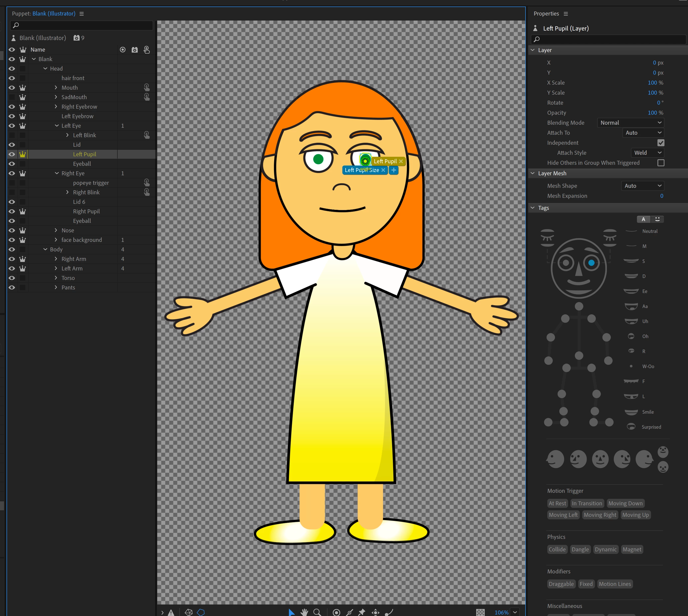Toggle transparency checkerboard background icon
688x616 pixels.
[480, 612]
